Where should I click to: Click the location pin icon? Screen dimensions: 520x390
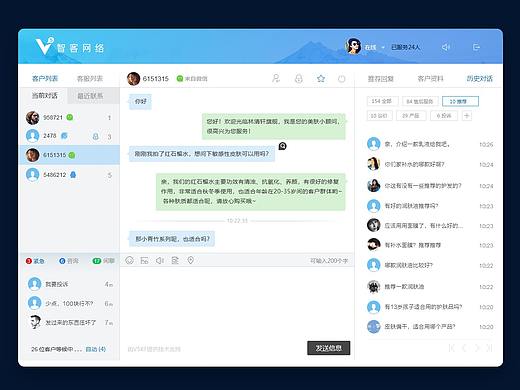tap(191, 260)
